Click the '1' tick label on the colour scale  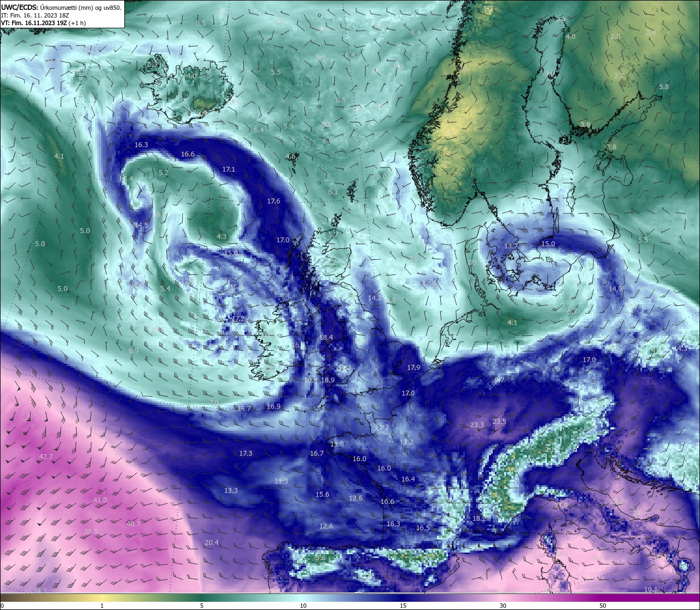tap(102, 606)
